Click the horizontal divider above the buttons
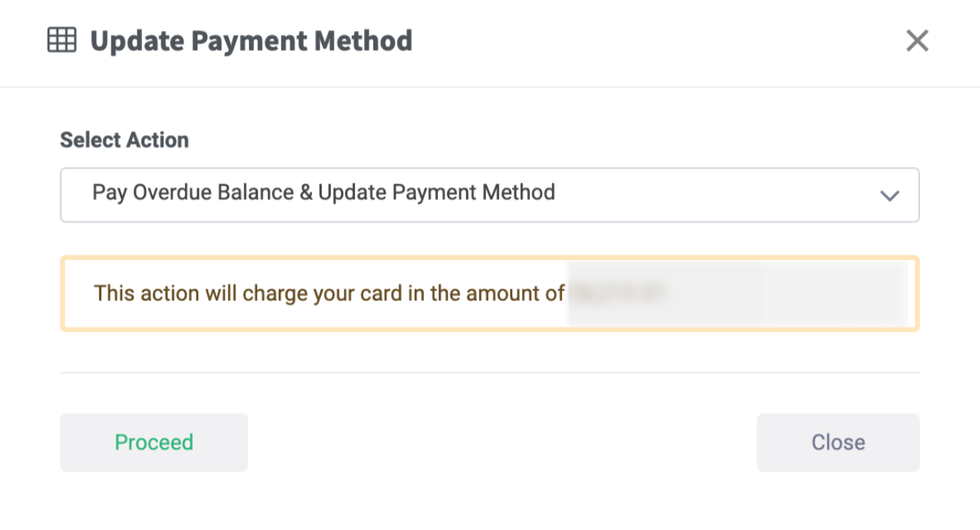The width and height of the screenshot is (980, 530). click(489, 373)
